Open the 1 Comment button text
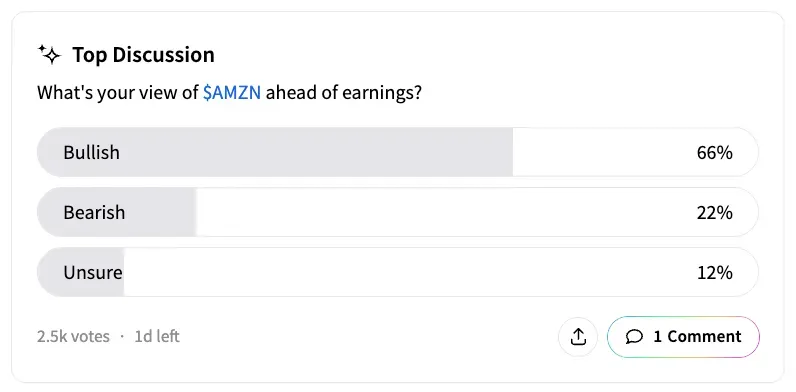The image size is (796, 392). [x=697, y=337]
